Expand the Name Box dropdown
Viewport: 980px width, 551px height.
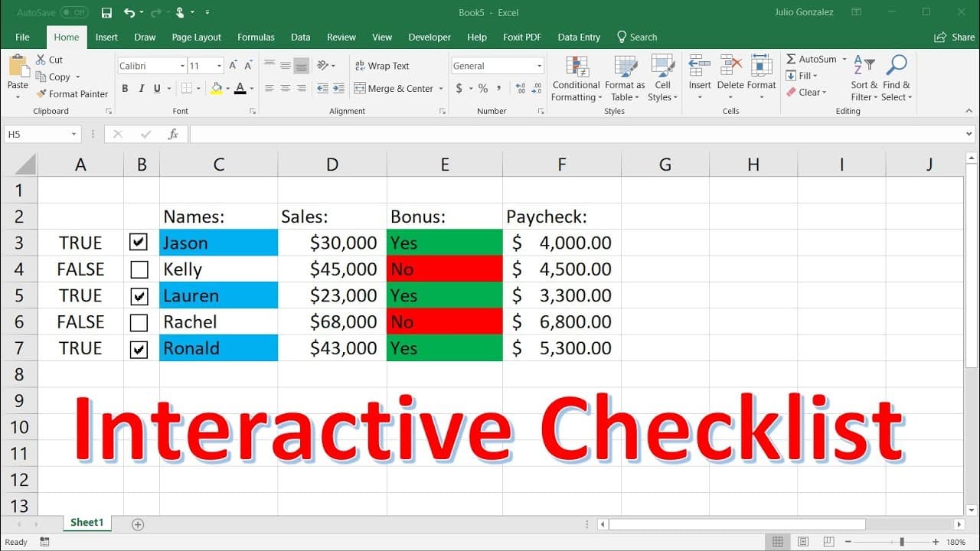(x=74, y=134)
